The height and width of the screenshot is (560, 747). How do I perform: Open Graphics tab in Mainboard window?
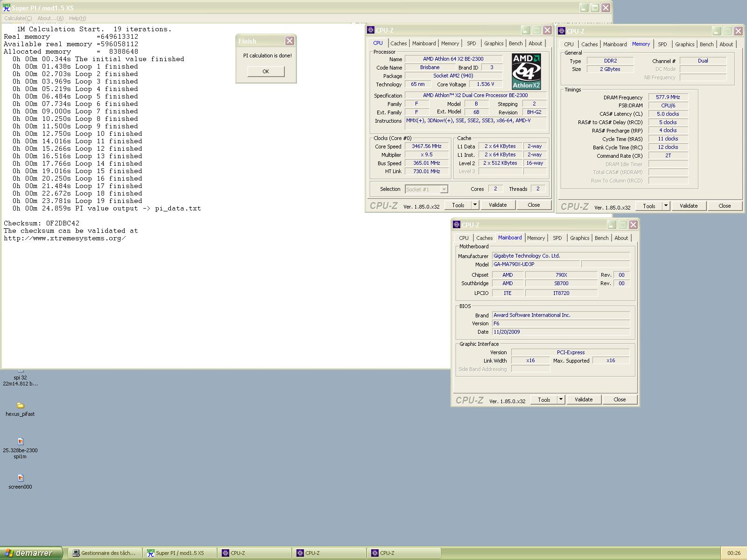[579, 238]
